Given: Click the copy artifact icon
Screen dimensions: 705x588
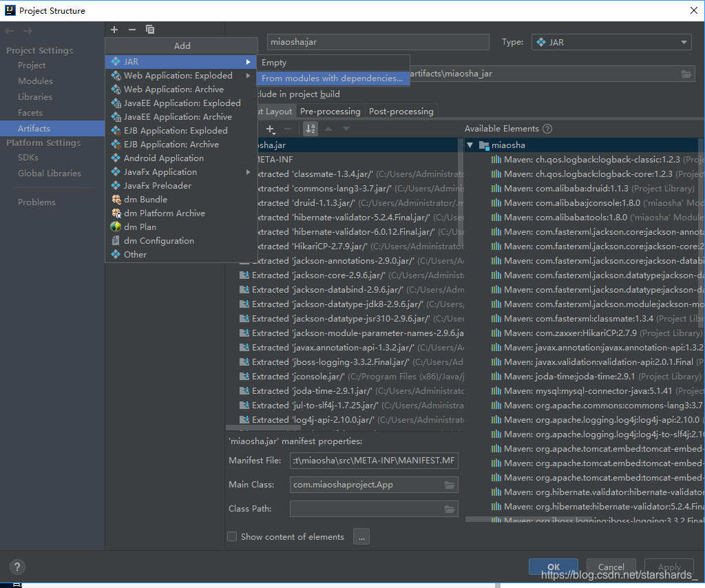Looking at the screenshot, I should coord(149,30).
